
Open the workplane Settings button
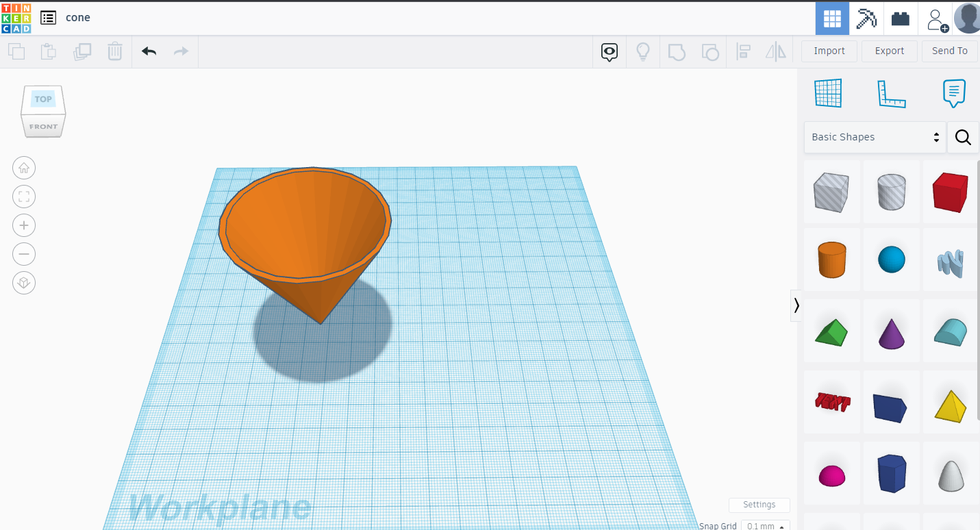pos(759,505)
